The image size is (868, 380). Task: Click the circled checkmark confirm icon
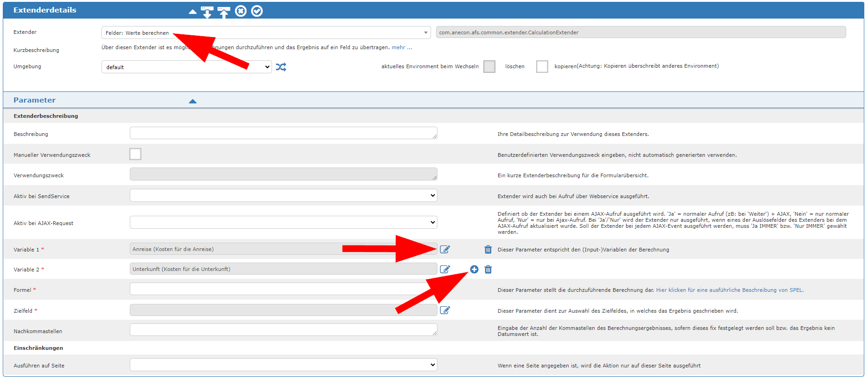point(257,11)
